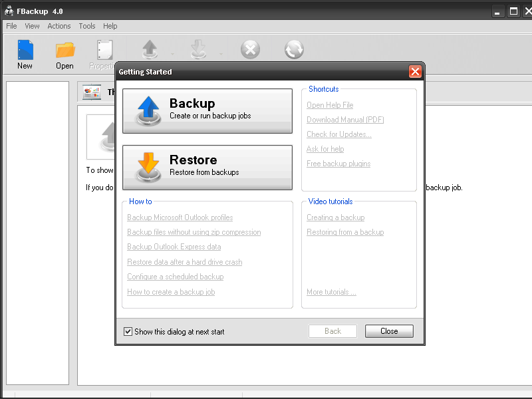Open the View menu

pos(32,26)
